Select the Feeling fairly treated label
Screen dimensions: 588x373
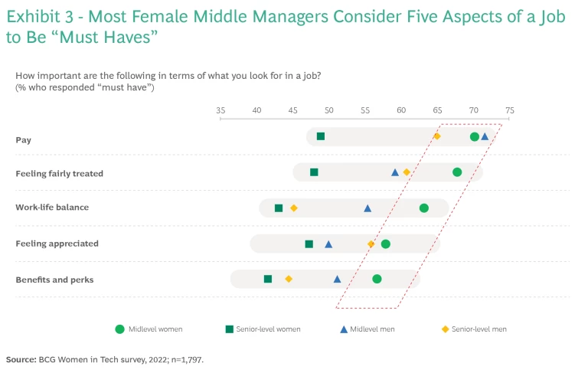coord(59,174)
